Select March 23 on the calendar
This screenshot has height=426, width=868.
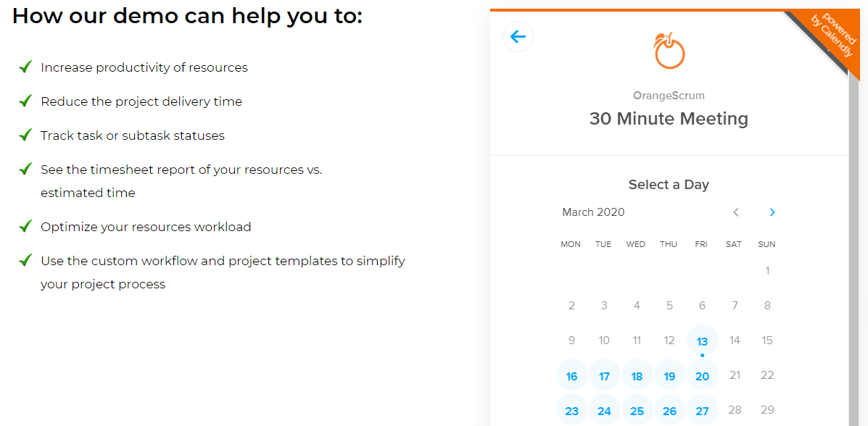(x=571, y=410)
